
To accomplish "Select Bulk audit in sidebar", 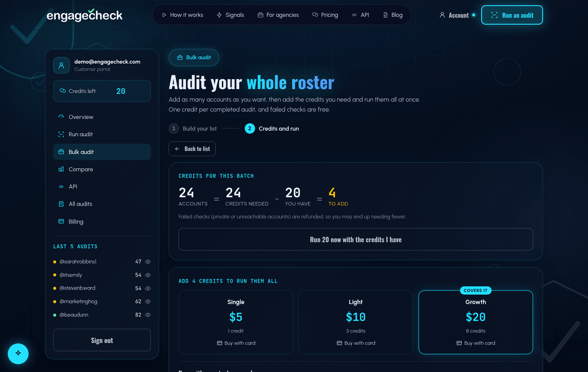I will (102, 152).
